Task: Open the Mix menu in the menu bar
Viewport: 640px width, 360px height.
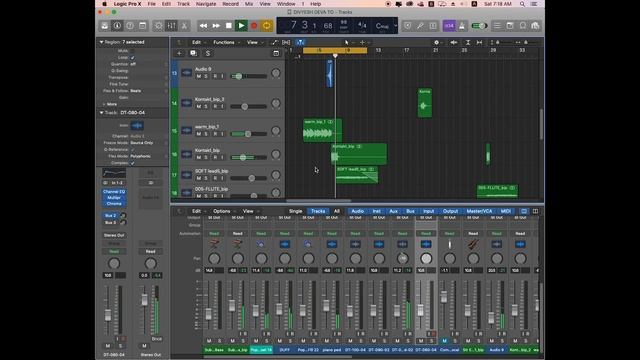Action: pyautogui.click(x=249, y=4)
